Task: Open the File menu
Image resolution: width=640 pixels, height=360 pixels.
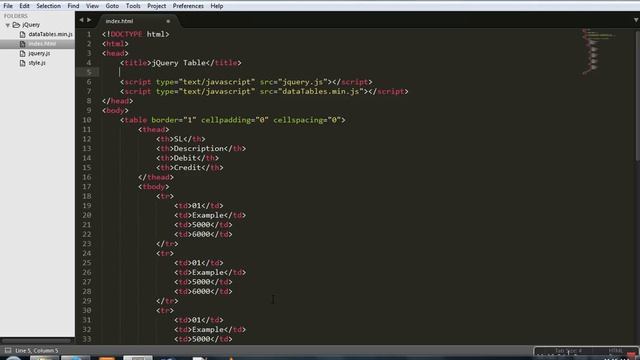Action: (x=8, y=6)
